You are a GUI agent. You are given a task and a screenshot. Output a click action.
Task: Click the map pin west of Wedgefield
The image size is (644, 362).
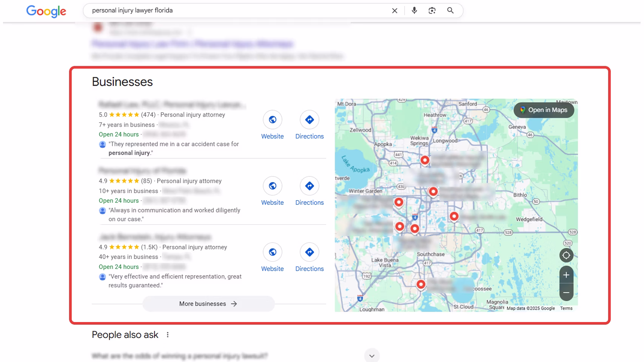tap(454, 217)
